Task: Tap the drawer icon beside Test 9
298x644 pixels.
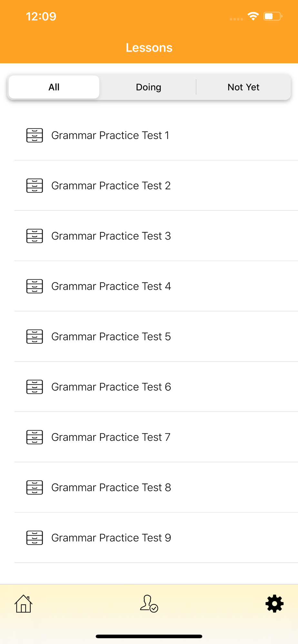Action: (35, 538)
